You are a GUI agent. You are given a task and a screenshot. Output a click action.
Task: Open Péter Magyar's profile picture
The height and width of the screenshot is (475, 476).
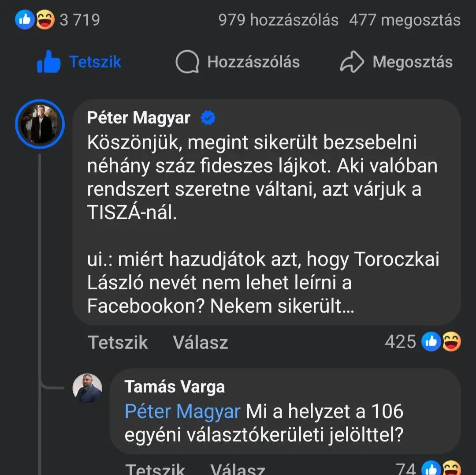point(40,124)
